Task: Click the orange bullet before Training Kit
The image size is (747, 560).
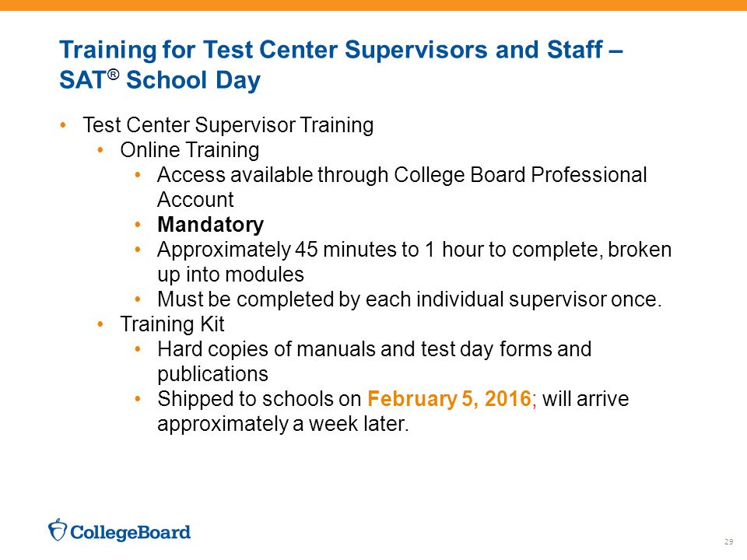Action: click(x=100, y=324)
